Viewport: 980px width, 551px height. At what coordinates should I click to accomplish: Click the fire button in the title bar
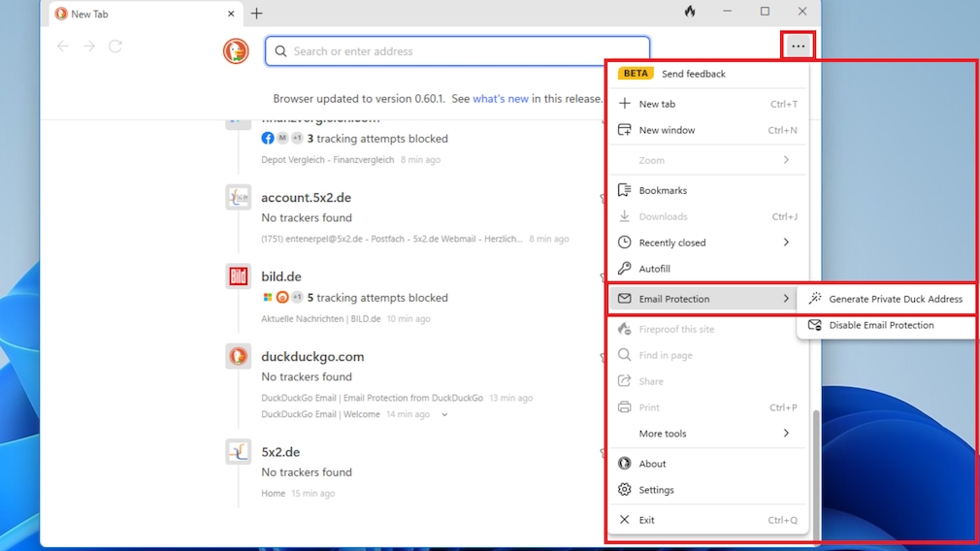[689, 12]
